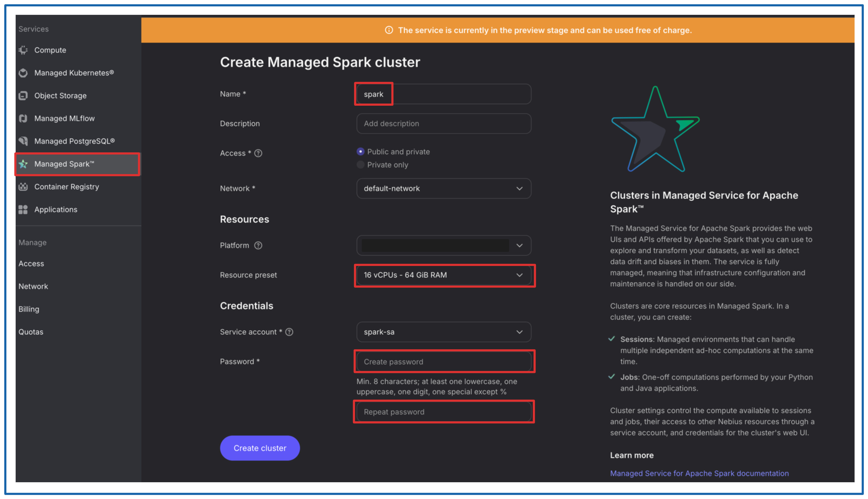
Task: Select the Public and private radio button
Action: pos(360,152)
